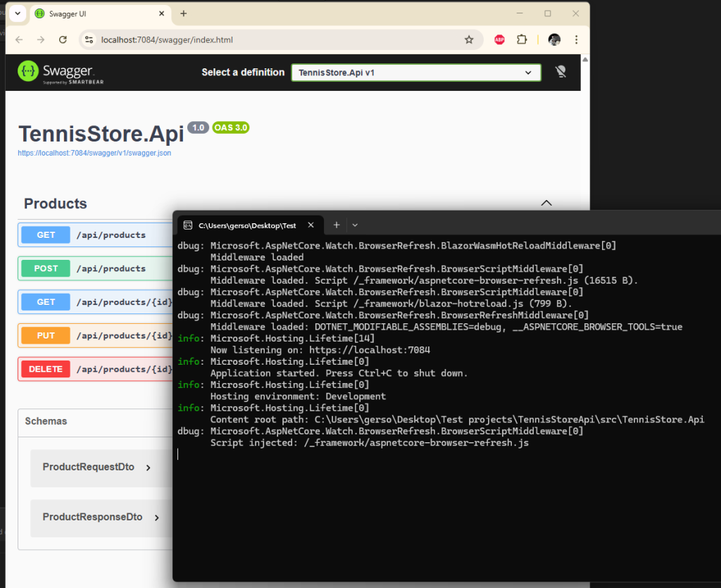Click the Products section heading
The image size is (721, 588).
pyautogui.click(x=55, y=204)
